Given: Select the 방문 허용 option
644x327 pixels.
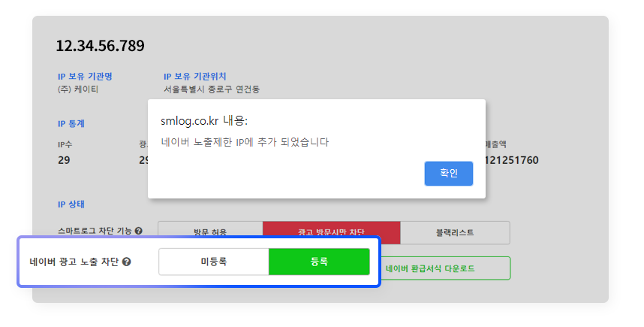Looking at the screenshot, I should [210, 229].
